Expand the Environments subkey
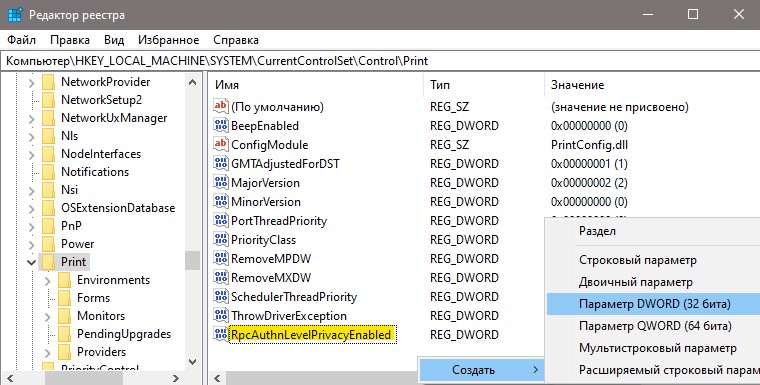The height and width of the screenshot is (385, 760). (48, 281)
